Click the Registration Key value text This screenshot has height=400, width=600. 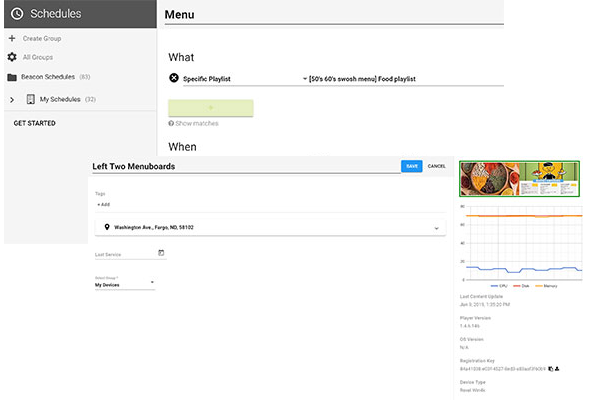click(x=502, y=369)
